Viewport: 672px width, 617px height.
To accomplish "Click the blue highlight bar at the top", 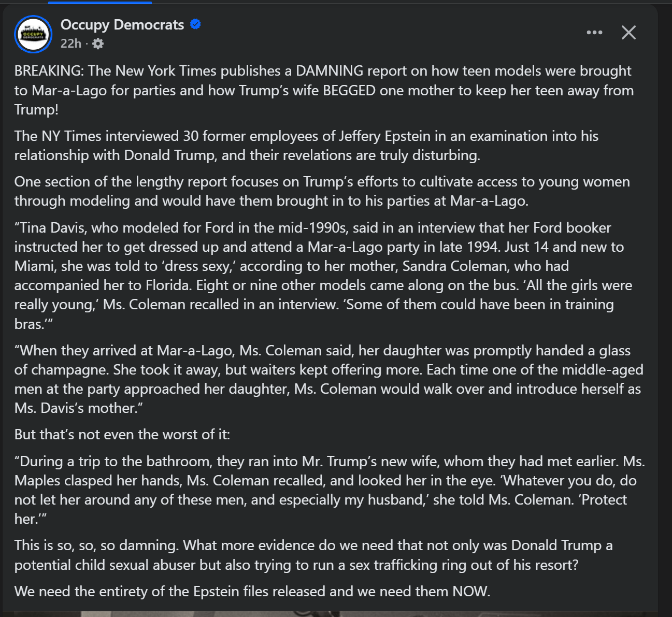I will (x=99, y=2).
